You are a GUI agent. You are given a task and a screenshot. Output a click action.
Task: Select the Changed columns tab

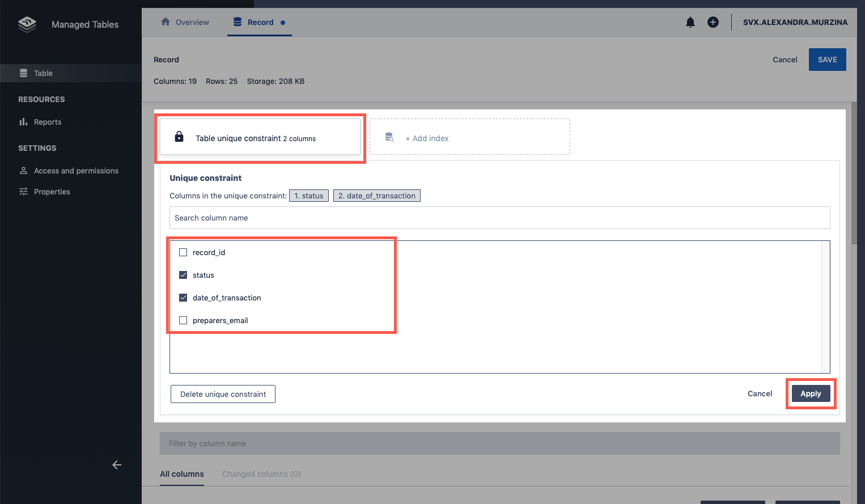pos(261,474)
